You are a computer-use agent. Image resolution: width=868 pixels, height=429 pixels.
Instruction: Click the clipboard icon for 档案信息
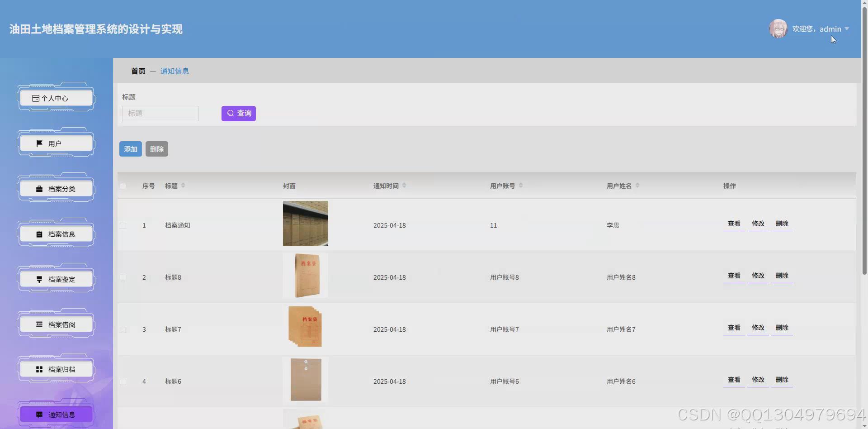[x=39, y=234]
